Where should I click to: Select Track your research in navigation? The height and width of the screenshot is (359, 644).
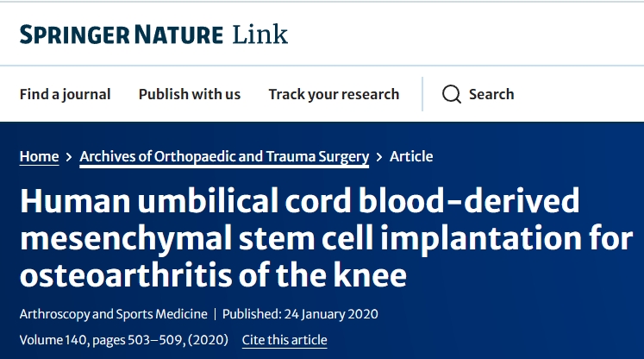(x=334, y=94)
